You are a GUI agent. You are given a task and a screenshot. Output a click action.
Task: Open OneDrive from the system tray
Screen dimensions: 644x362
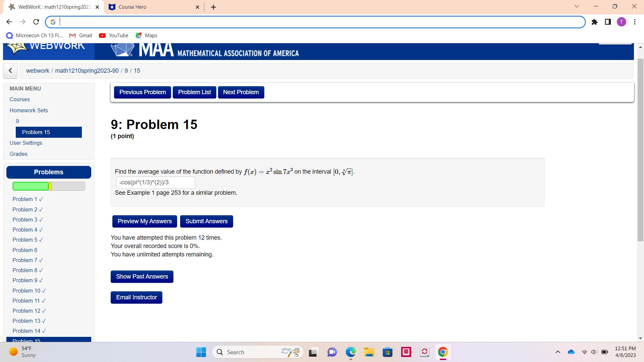(x=571, y=352)
